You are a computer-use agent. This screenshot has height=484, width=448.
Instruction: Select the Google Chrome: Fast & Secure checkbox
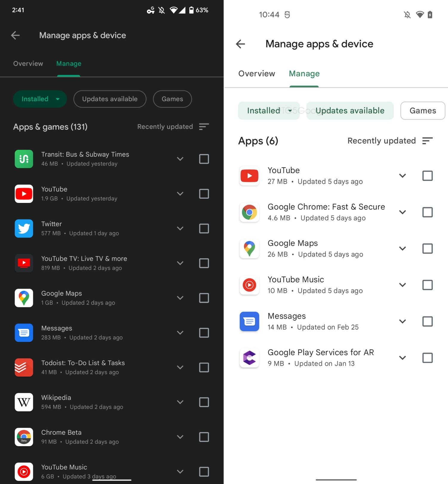(x=427, y=212)
